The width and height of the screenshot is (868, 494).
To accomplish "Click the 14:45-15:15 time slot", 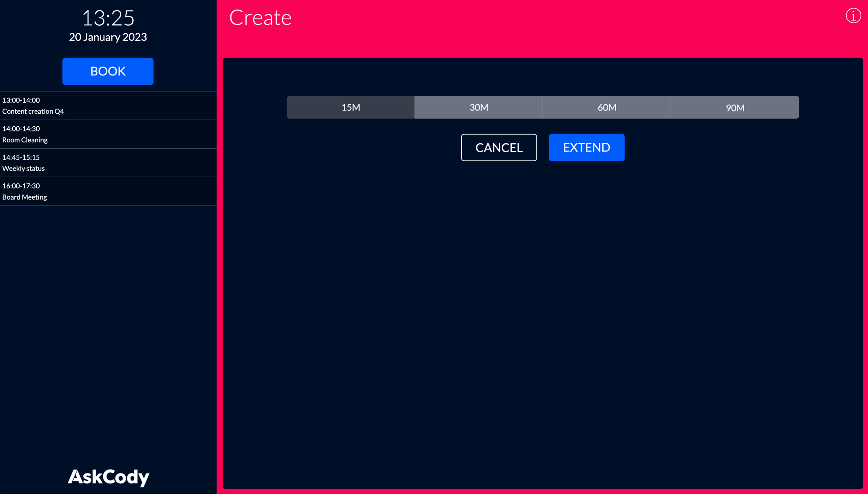I will coord(21,157).
